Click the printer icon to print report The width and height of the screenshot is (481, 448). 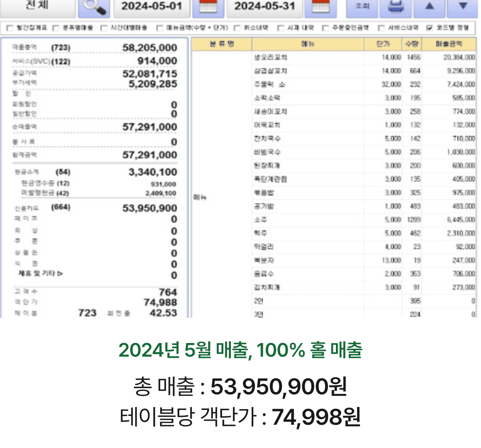(x=396, y=8)
